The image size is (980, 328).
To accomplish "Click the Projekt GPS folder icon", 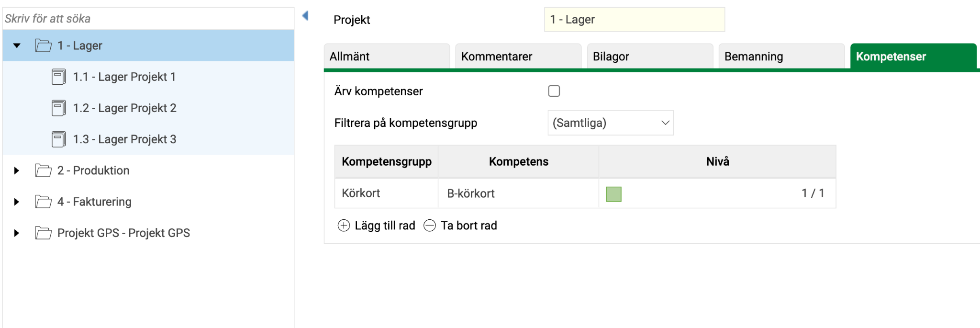I will pyautogui.click(x=43, y=233).
